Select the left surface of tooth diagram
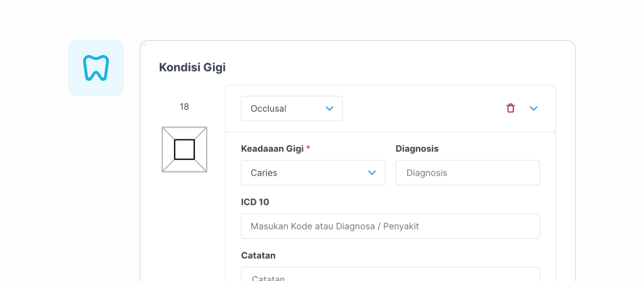 click(168, 149)
